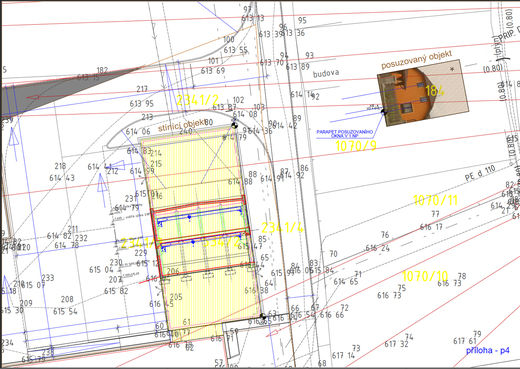The image size is (520, 369).
Task: Click the red arrow marker below point 63
Action: point(272,332)
